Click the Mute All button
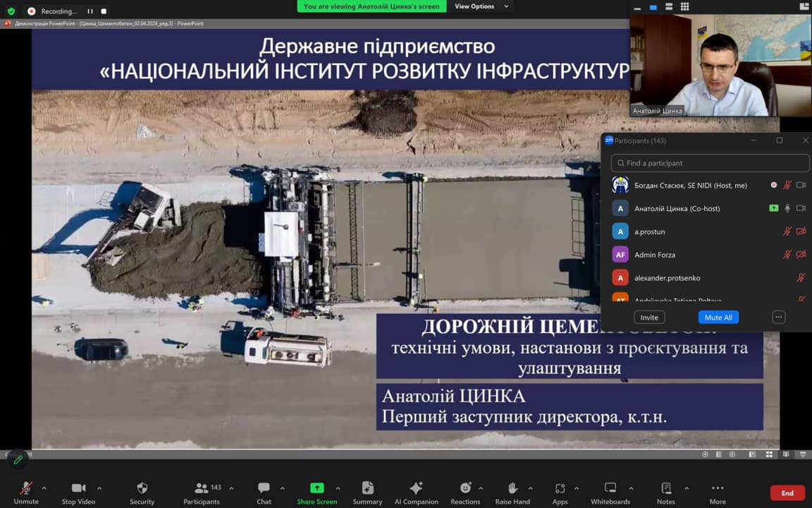The width and height of the screenshot is (812, 508). pyautogui.click(x=718, y=317)
